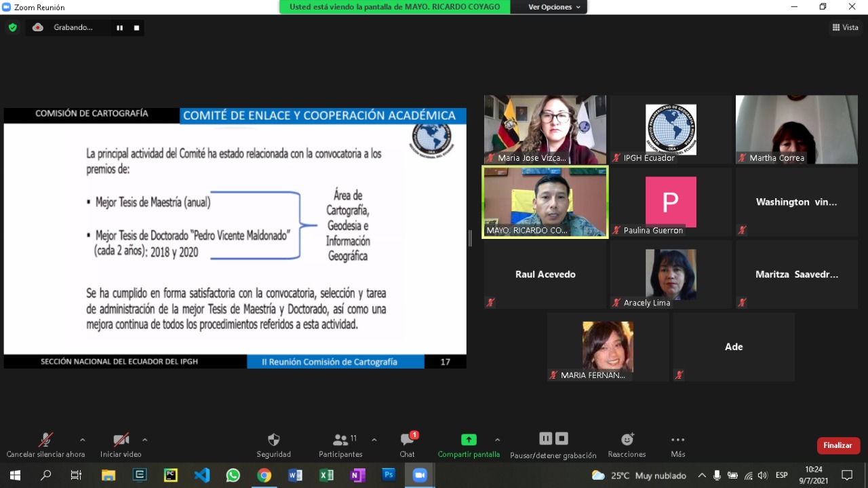Open the Seguridad security options
Viewport: 868px width, 488px height.
pyautogui.click(x=273, y=445)
